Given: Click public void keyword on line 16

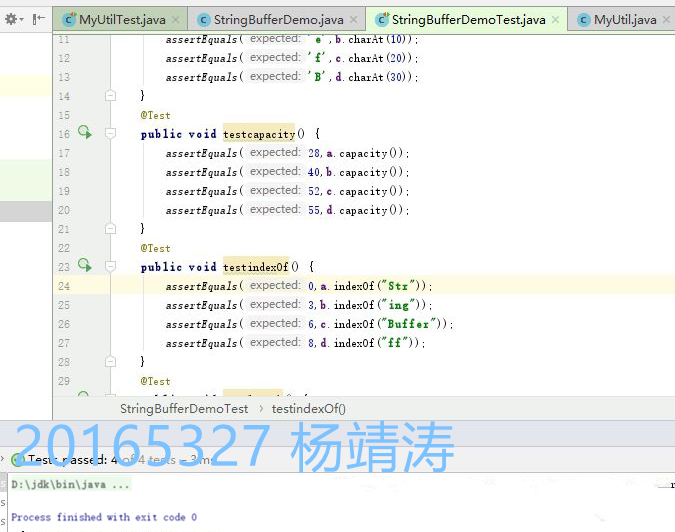Looking at the screenshot, I should click(x=178, y=134).
